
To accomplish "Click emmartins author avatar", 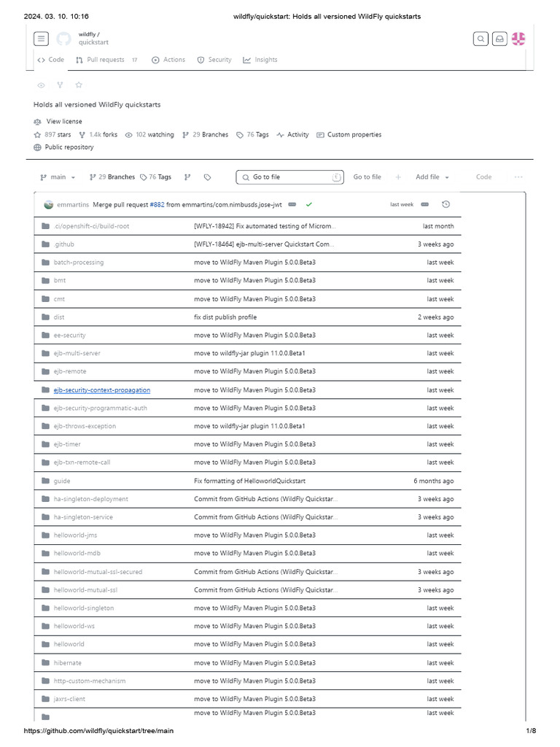I will pos(49,204).
